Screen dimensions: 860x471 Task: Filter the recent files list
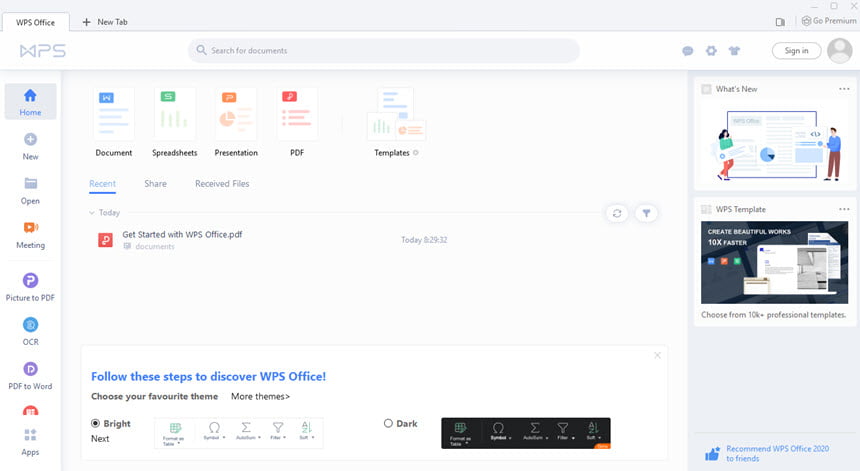646,213
